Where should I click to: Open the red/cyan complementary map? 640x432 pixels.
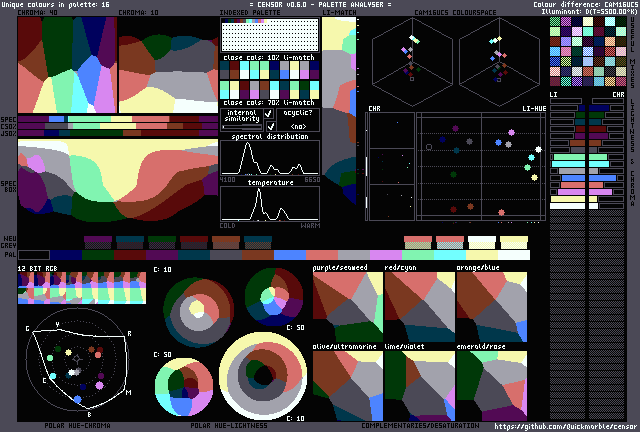point(420,307)
